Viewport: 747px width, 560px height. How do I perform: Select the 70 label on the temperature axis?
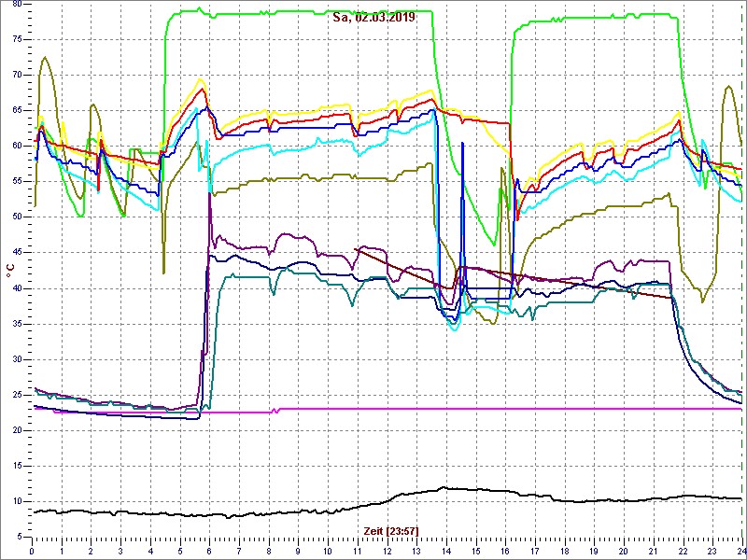click(17, 75)
